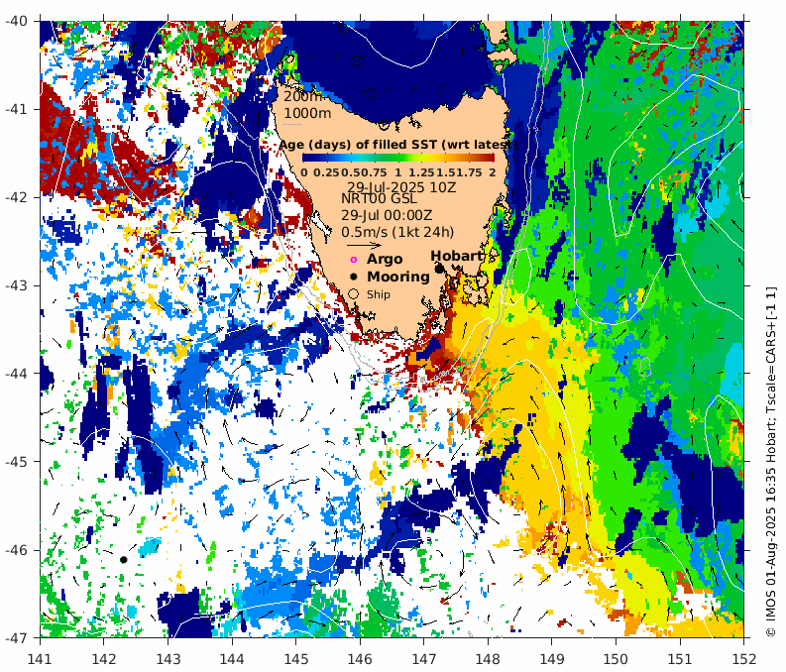Click latitude axis label -41

(16, 109)
